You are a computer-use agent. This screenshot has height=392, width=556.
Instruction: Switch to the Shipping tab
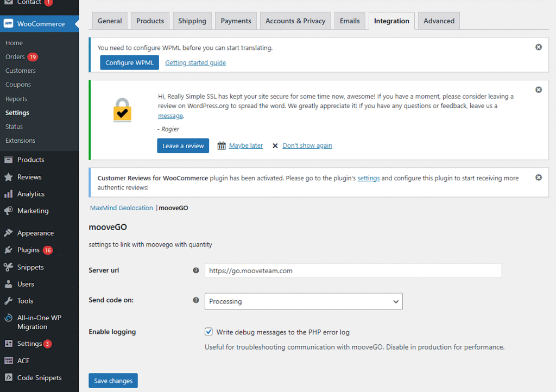coord(192,21)
